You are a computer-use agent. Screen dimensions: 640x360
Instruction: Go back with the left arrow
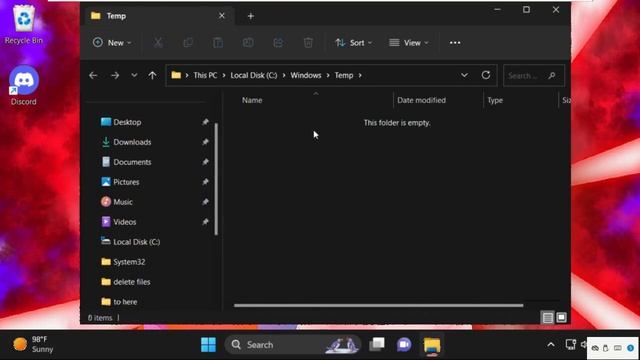[x=93, y=76]
